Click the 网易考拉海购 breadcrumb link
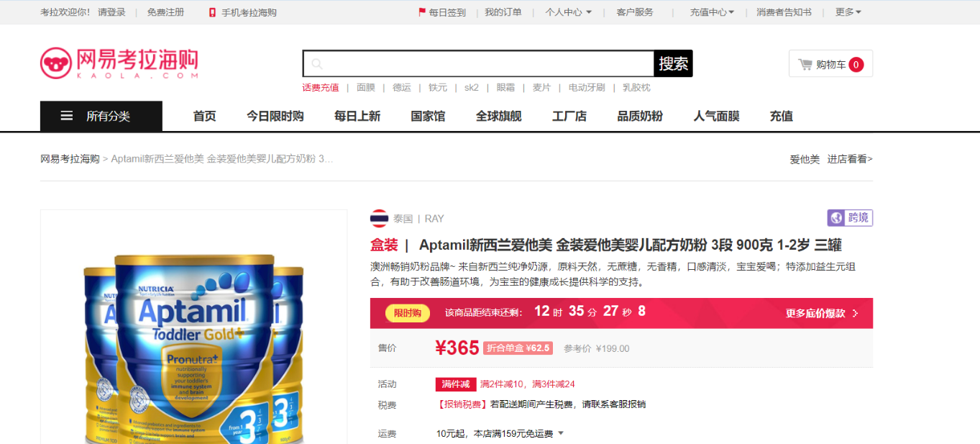The height and width of the screenshot is (444, 980). (70, 158)
